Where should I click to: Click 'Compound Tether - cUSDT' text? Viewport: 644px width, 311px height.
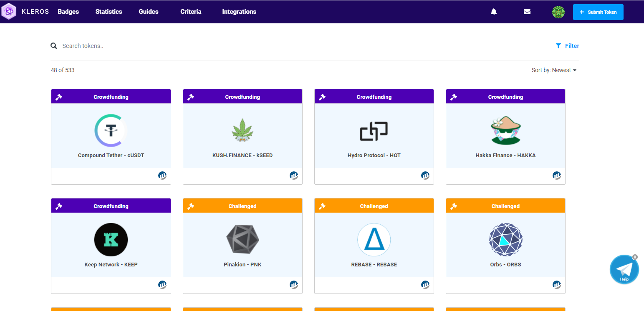[x=111, y=155]
